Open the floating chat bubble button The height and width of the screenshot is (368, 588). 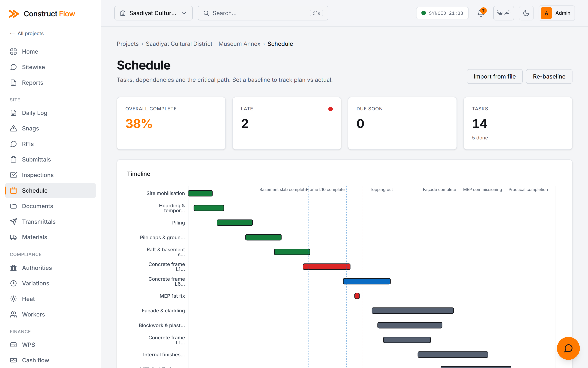coord(568,348)
